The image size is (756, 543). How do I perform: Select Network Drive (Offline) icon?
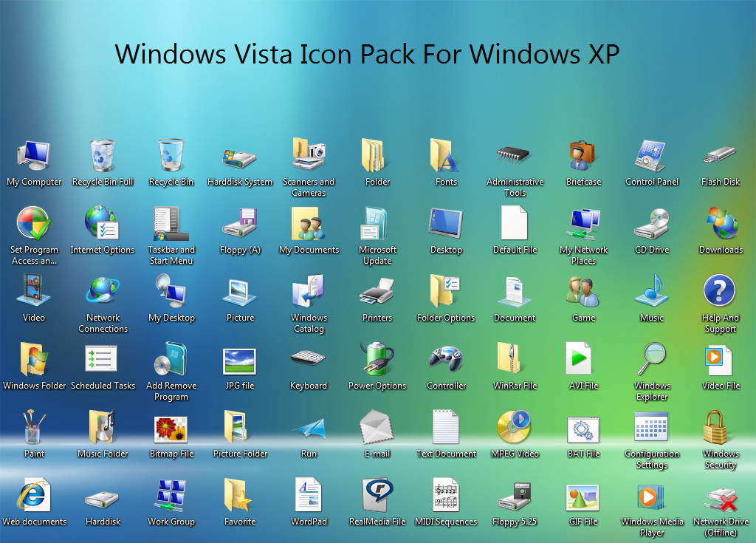click(x=720, y=499)
